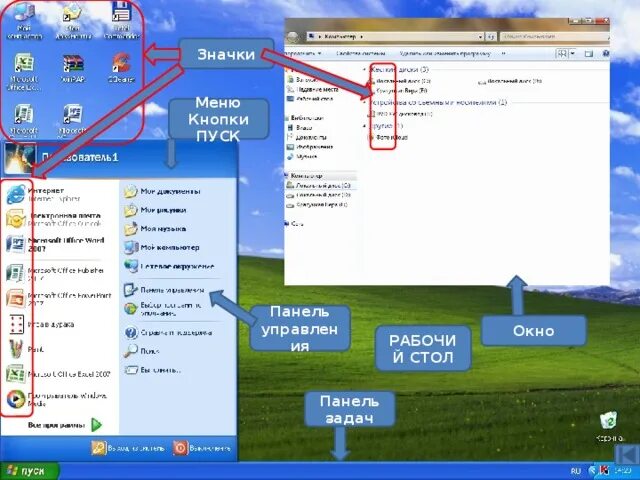The height and width of the screenshot is (480, 640).
Task: Select Изображения library in navigation pane
Action: coord(310,147)
